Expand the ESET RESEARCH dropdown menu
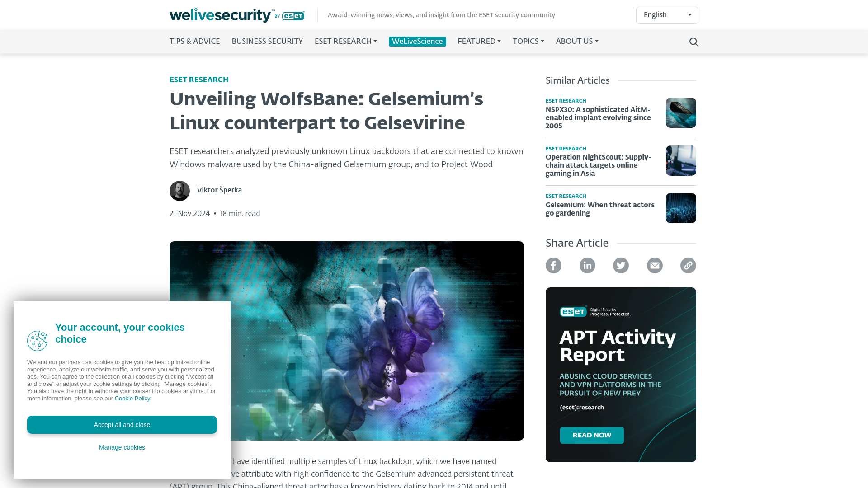The width and height of the screenshot is (868, 488). pos(346,42)
